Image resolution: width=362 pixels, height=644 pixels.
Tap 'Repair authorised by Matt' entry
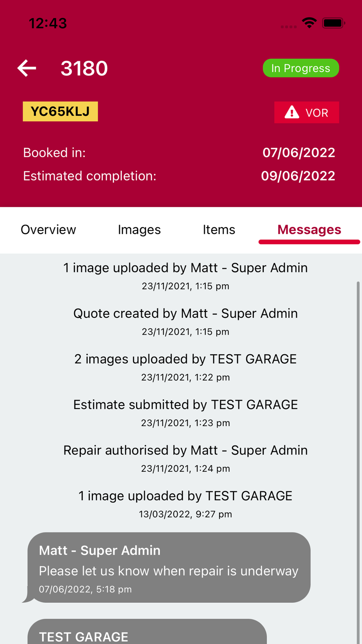pos(185,451)
